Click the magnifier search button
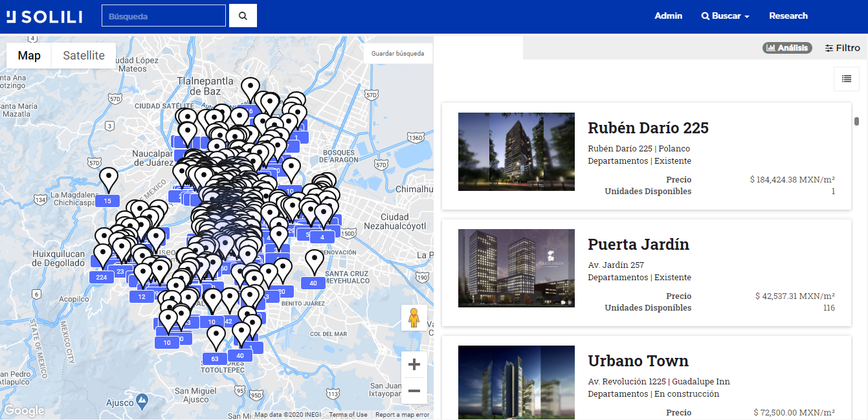The height and width of the screenshot is (420, 868). 243,16
